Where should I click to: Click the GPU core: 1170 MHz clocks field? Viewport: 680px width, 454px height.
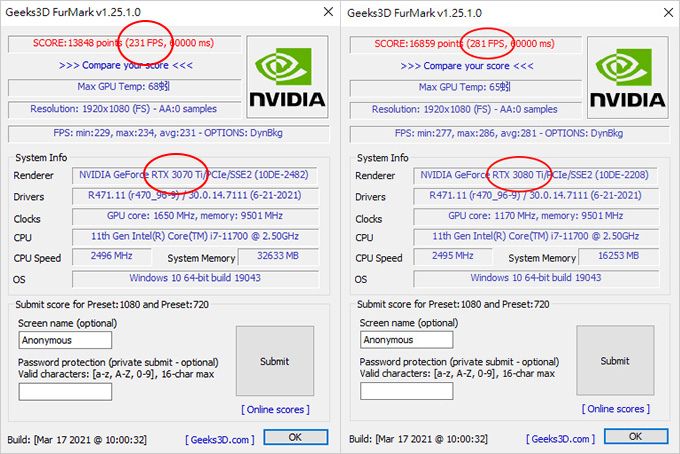pyautogui.click(x=536, y=216)
